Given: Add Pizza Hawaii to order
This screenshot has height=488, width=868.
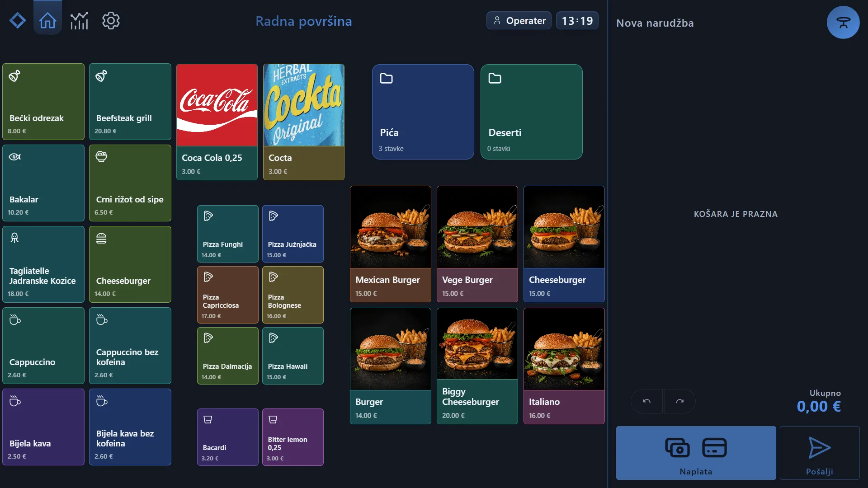Looking at the screenshot, I should 293,356.
